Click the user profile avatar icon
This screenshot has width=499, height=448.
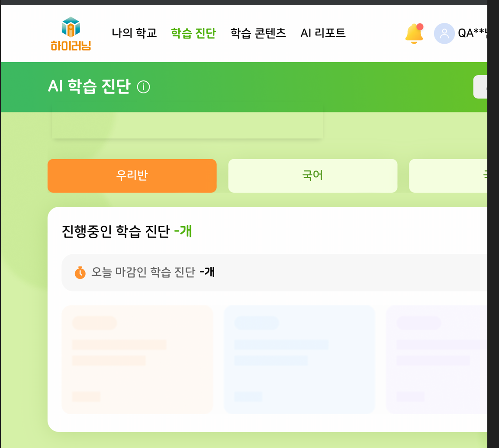coord(444,33)
